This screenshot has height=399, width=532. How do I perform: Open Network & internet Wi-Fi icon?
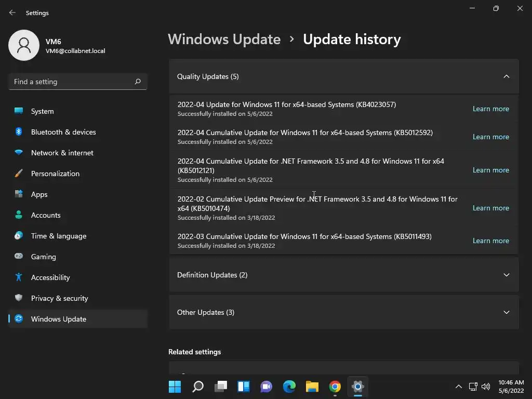point(19,152)
